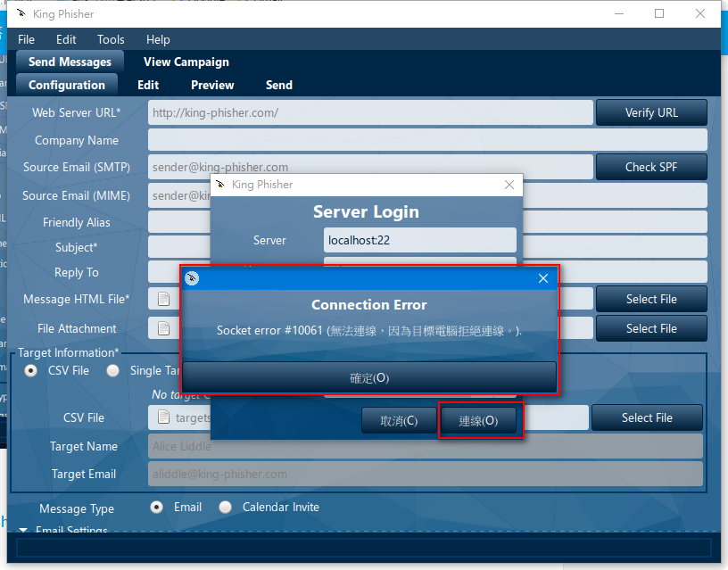The image size is (728, 570).
Task: Select the Single Target radio button
Action: (112, 371)
